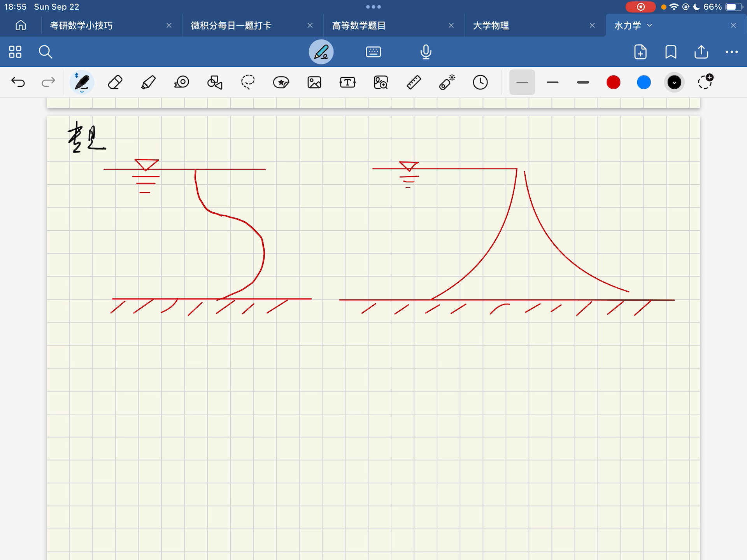Start audio recording with microphone
Viewport: 747px width, 560px height.
[426, 52]
